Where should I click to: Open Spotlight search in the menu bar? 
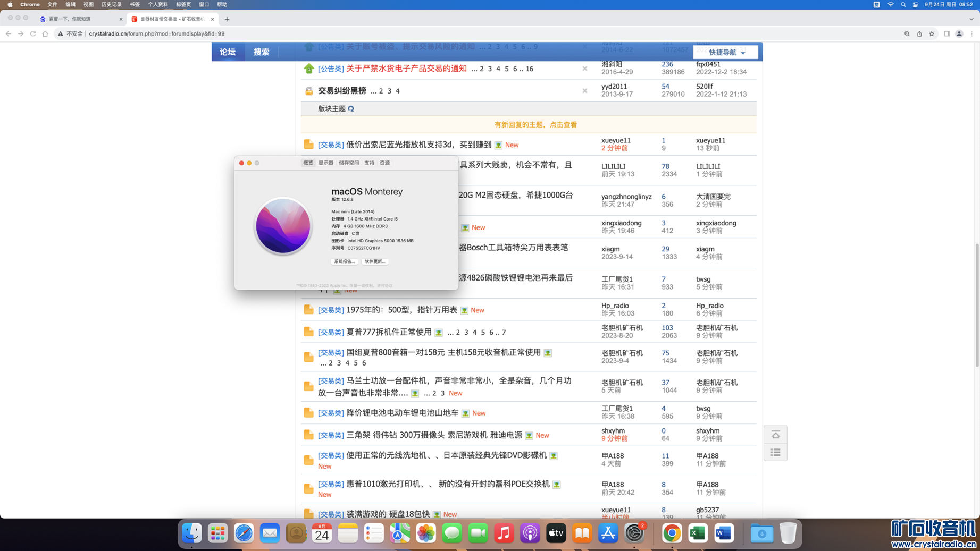tap(903, 4)
